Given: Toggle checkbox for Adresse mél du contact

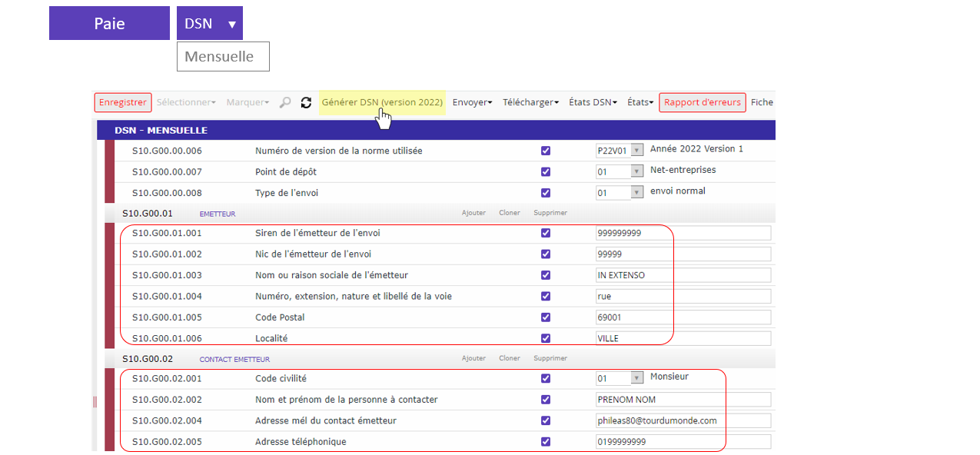Looking at the screenshot, I should coord(546,420).
